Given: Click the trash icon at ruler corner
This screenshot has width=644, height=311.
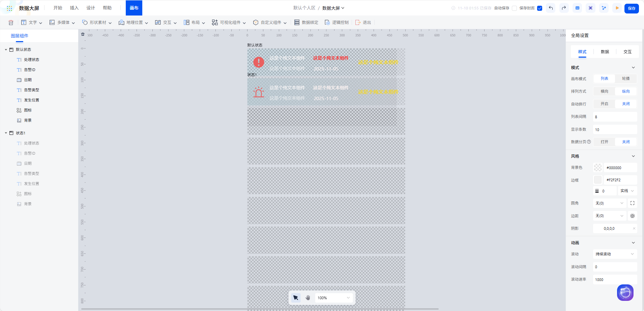Looking at the screenshot, I should (x=83, y=34).
